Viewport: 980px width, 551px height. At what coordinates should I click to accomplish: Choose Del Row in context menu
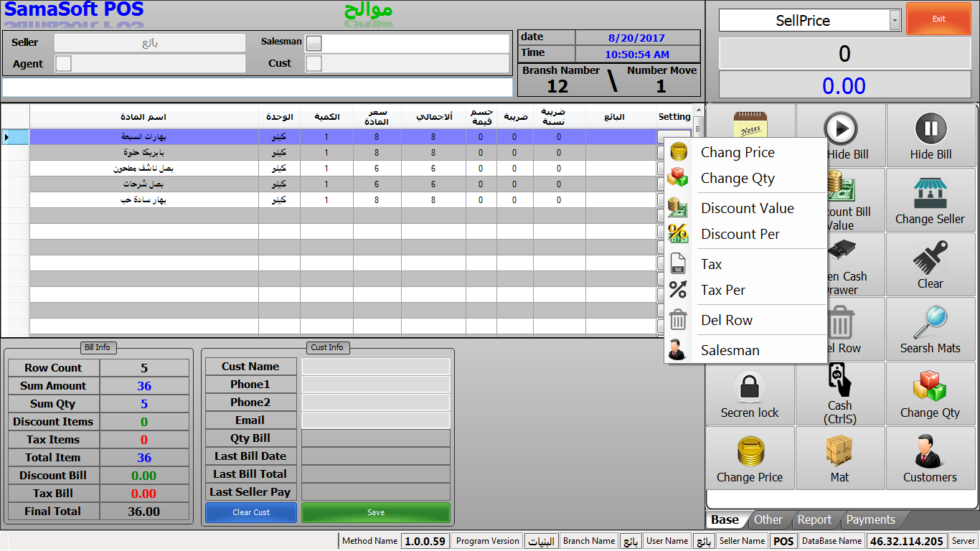tap(727, 320)
